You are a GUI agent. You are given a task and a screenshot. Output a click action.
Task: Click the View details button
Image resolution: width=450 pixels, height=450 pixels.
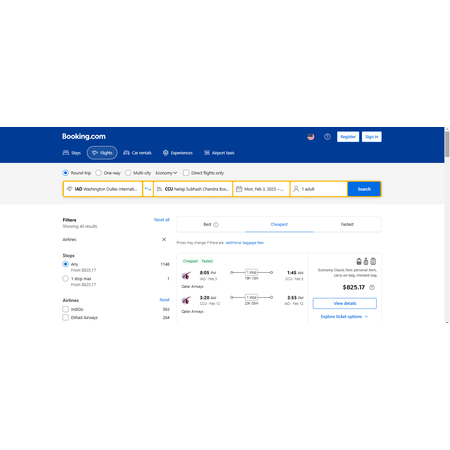coord(345,303)
